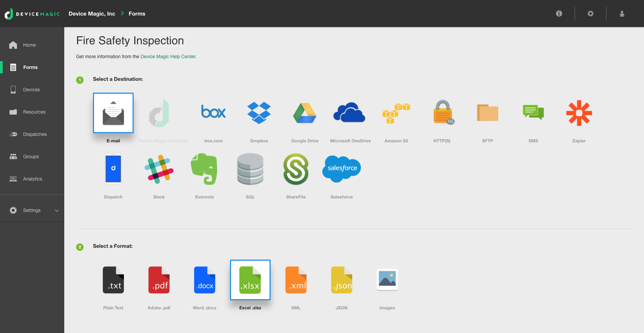
Task: Select the Slack destination icon
Action: click(159, 169)
